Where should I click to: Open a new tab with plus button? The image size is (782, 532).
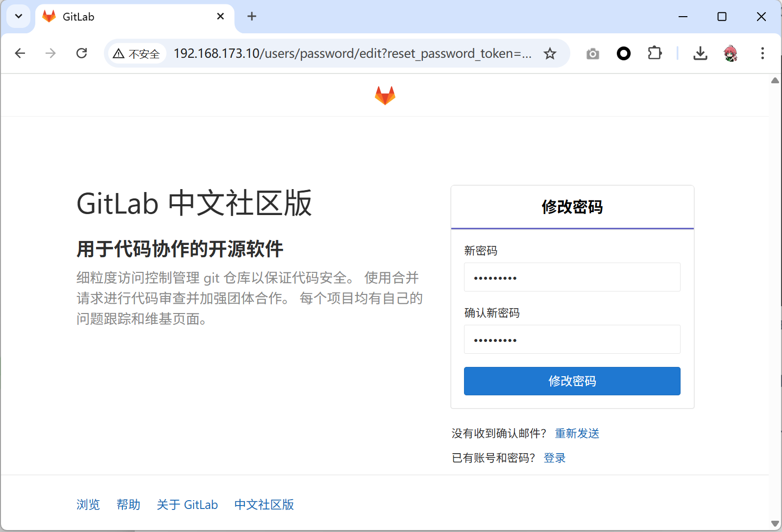252,16
